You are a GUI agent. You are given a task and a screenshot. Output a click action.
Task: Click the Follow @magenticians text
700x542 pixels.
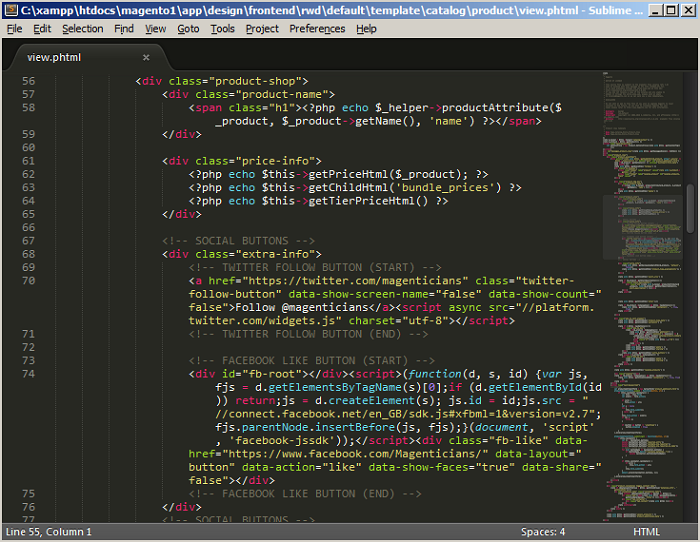(301, 308)
